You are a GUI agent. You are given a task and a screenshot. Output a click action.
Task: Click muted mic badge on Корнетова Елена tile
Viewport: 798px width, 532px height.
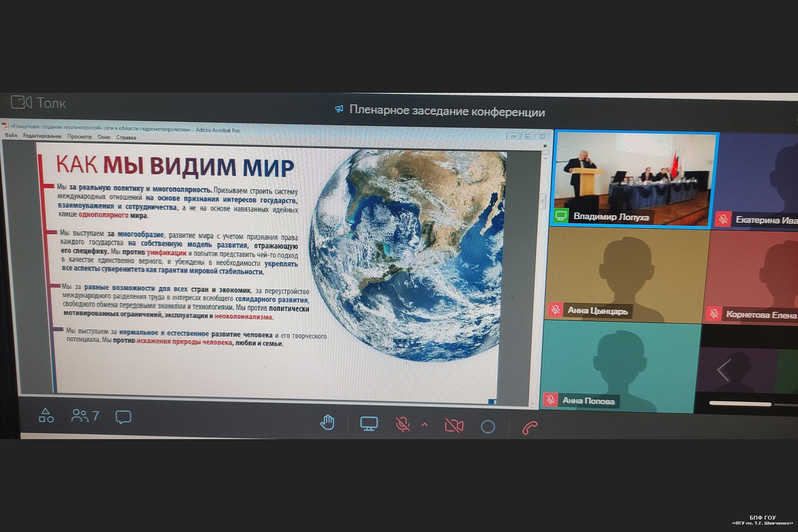[x=714, y=313]
